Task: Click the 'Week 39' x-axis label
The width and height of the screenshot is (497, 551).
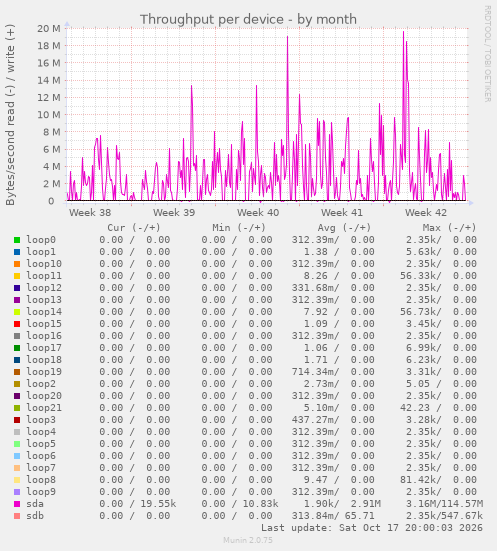Action: pos(174,213)
